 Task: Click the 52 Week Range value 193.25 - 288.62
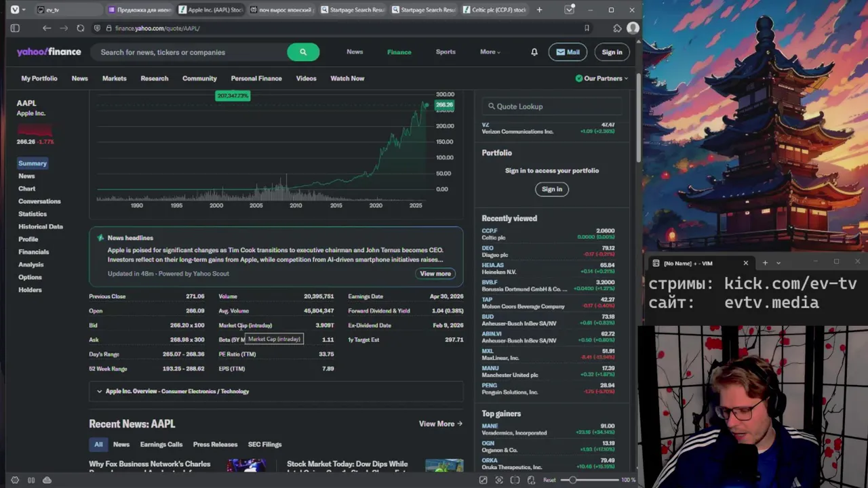coord(183,369)
